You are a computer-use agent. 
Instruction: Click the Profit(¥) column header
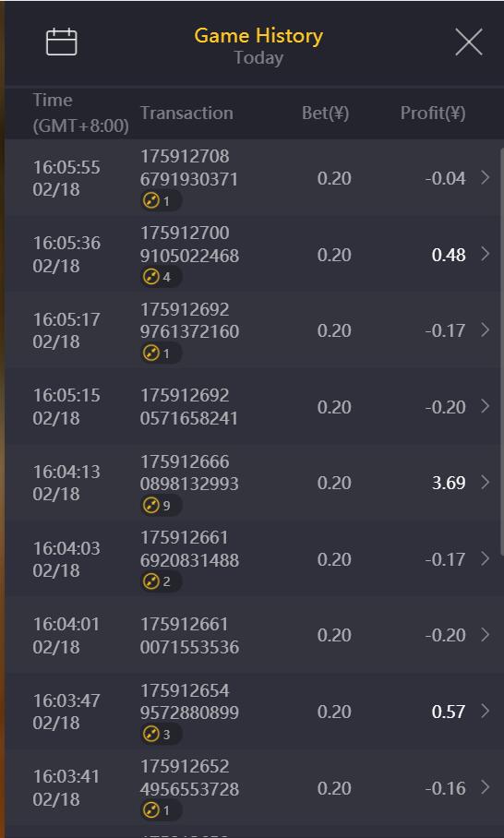pyautogui.click(x=433, y=113)
